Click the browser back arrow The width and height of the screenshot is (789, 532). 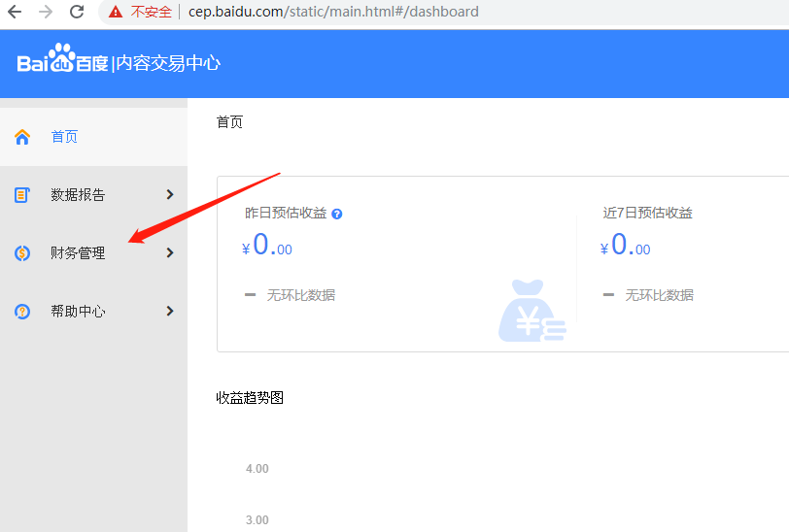[x=15, y=13]
